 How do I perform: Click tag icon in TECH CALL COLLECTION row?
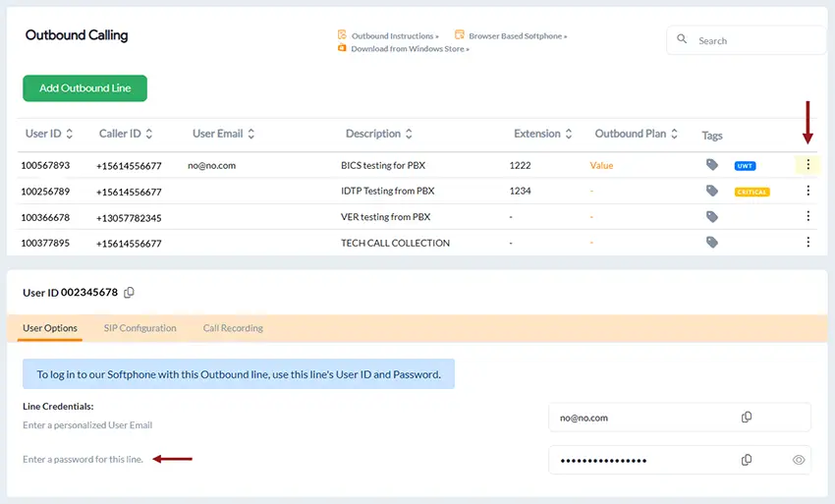(x=712, y=243)
